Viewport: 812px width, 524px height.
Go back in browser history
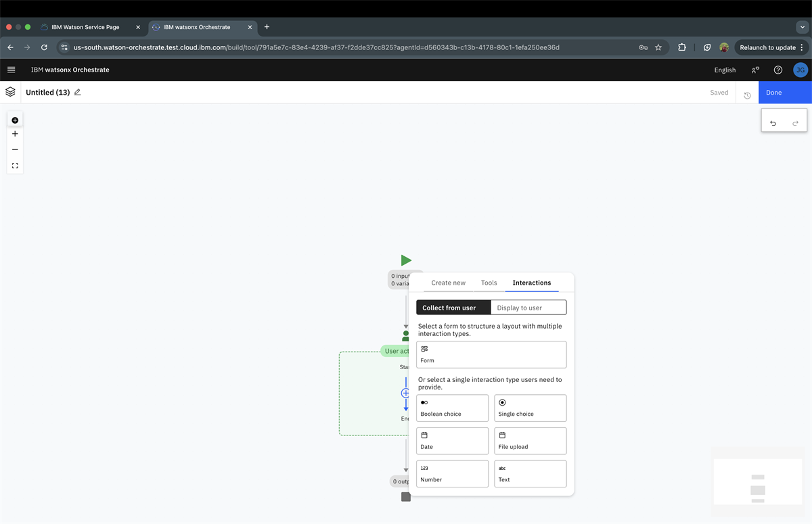10,47
